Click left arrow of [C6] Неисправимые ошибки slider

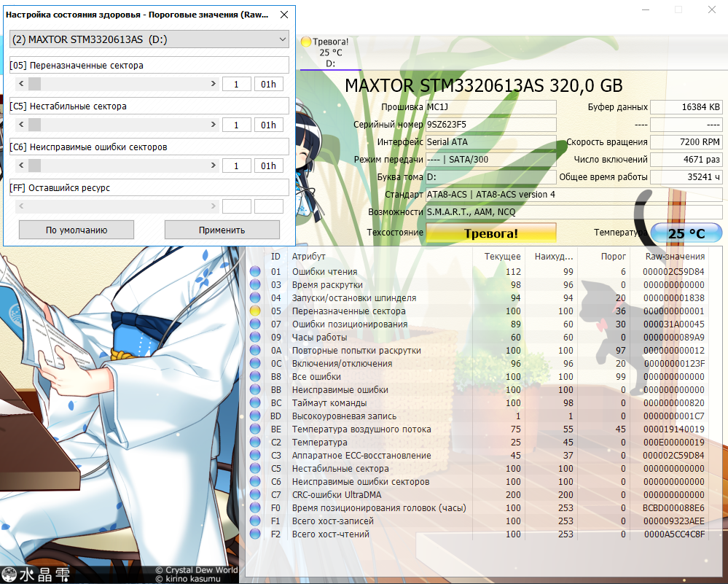(x=21, y=166)
